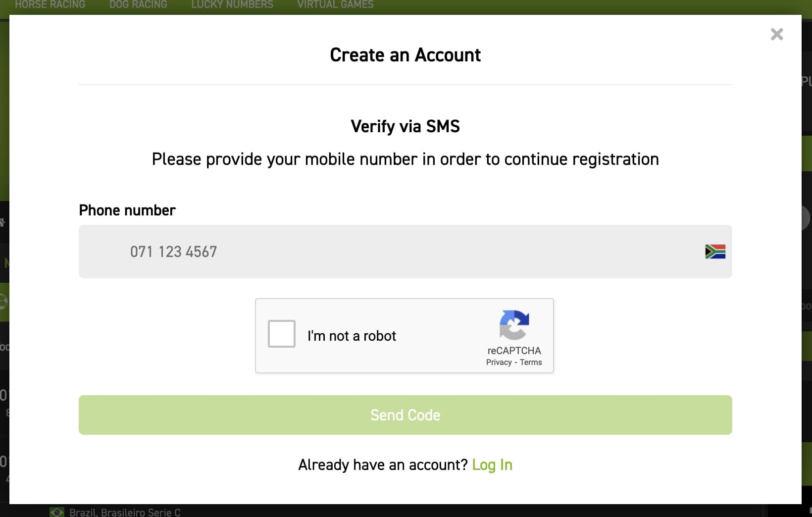
Task: Open the VIRTUAL GAMES section
Action: pos(335,5)
